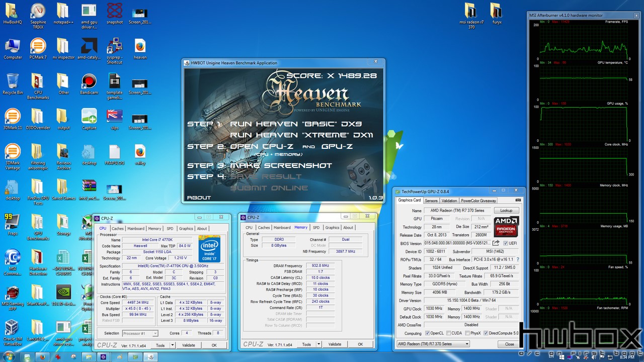Click the AMD Radeon Graphics logo in GPU-Z
Screen dimensions: 644x362
[x=506, y=227]
